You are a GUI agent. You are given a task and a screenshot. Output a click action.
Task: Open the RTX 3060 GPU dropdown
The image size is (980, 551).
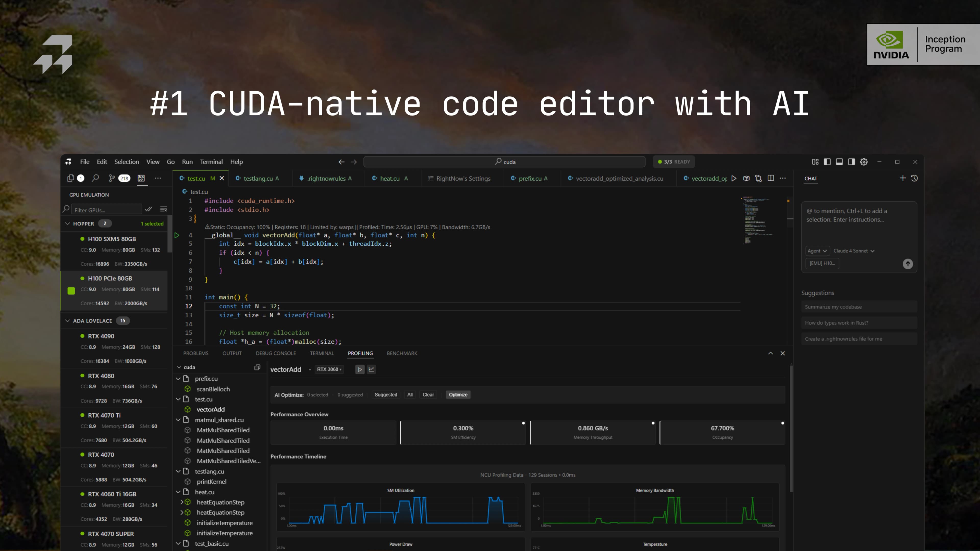329,369
